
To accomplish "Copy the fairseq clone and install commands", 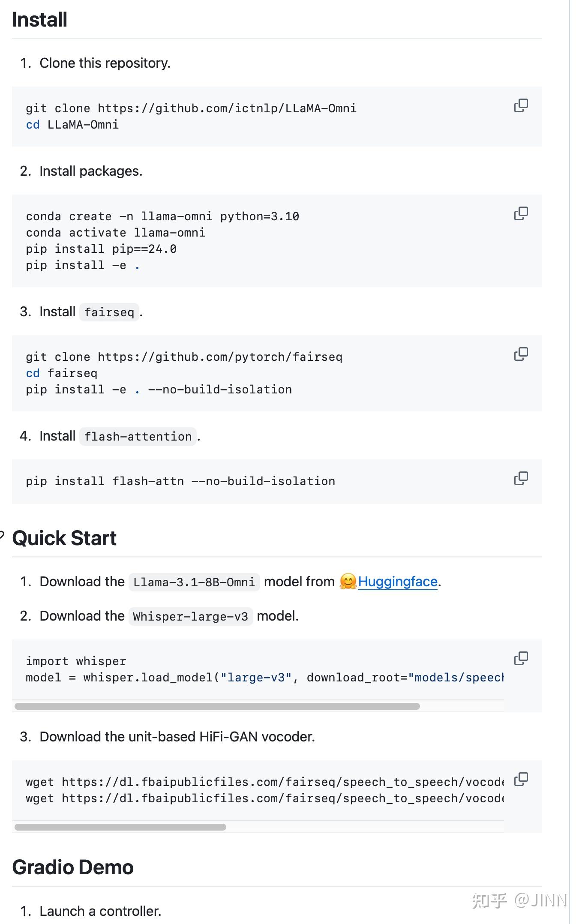I will point(521,354).
